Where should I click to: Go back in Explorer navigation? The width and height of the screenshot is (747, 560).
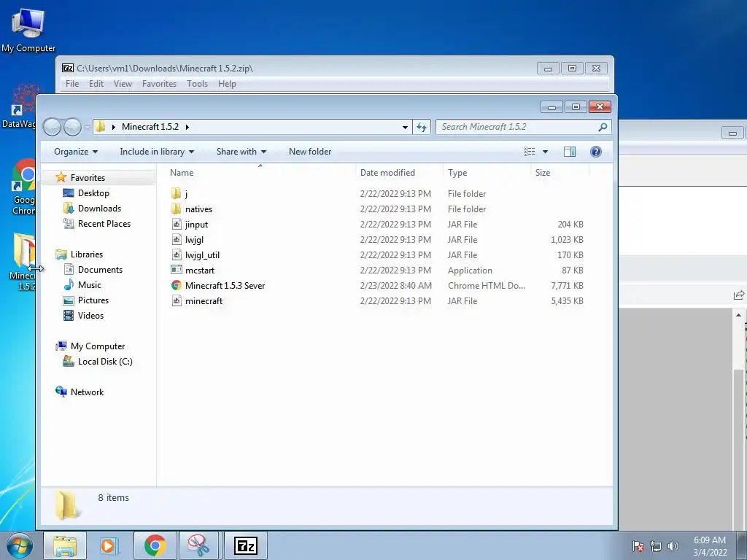click(x=53, y=127)
